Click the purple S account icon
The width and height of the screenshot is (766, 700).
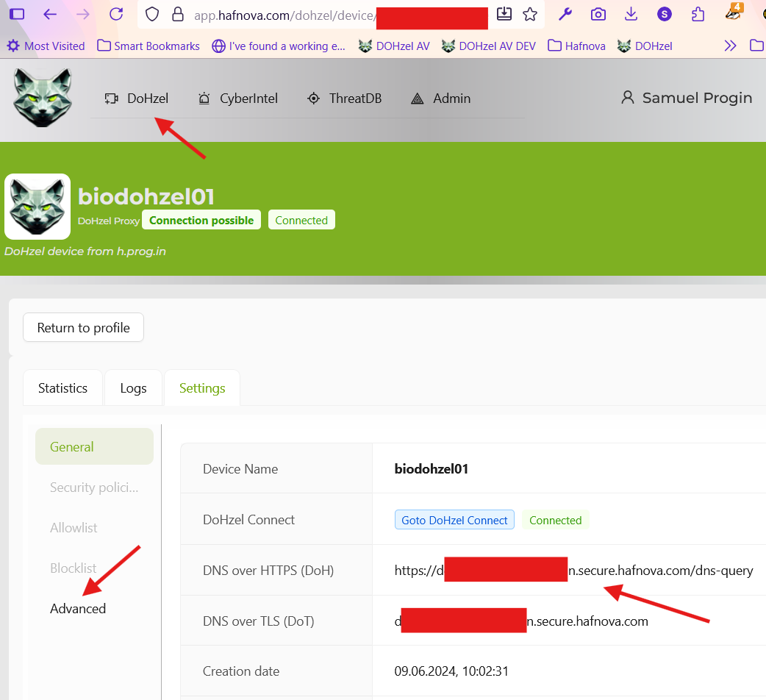[x=665, y=14]
